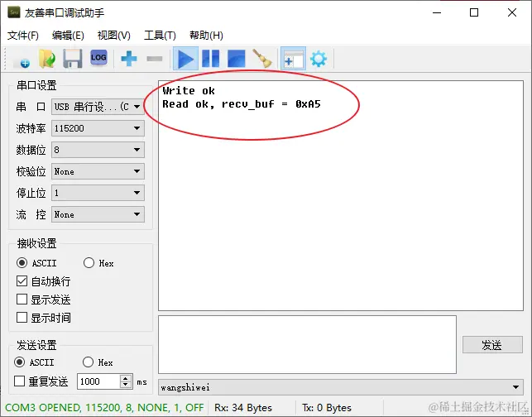Increase font size with blue plus icon
This screenshot has width=532, height=417.
129,59
